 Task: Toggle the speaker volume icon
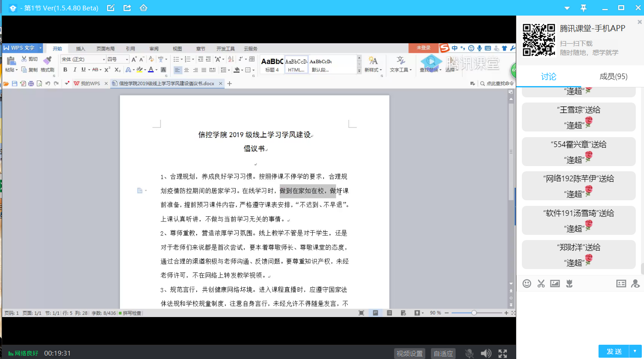pos(486,353)
